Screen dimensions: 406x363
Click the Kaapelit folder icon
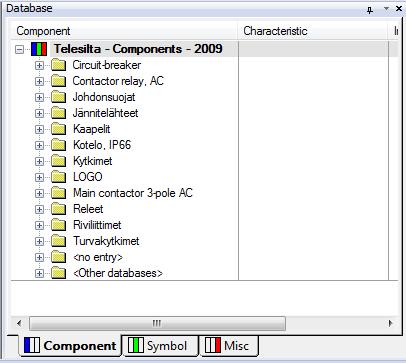pyautogui.click(x=59, y=129)
